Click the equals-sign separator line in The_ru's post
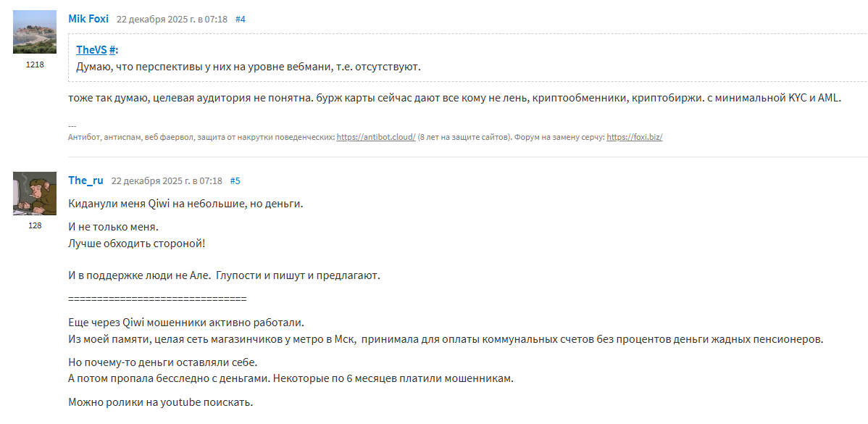Screen dimensions: 868x424 (157, 299)
